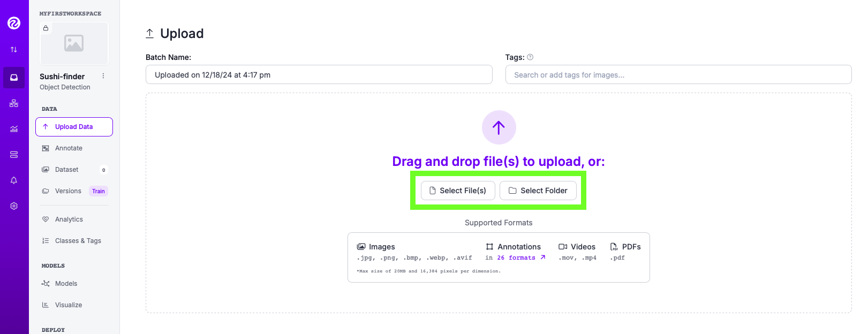This screenshot has height=334, width=868.
Task: Open the Models page
Action: (74, 284)
